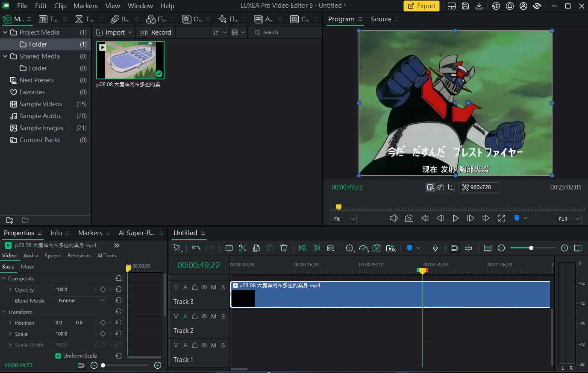Click the undo arrow in timeline toolbar
Screen dimensions: 588x373
196,248
